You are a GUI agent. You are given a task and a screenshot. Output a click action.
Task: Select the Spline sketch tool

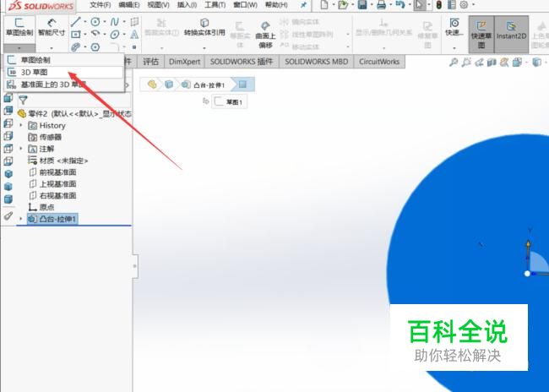coord(114,22)
